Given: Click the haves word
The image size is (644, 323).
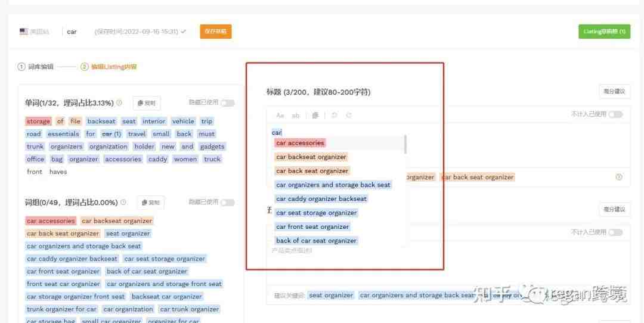Looking at the screenshot, I should coord(58,172).
